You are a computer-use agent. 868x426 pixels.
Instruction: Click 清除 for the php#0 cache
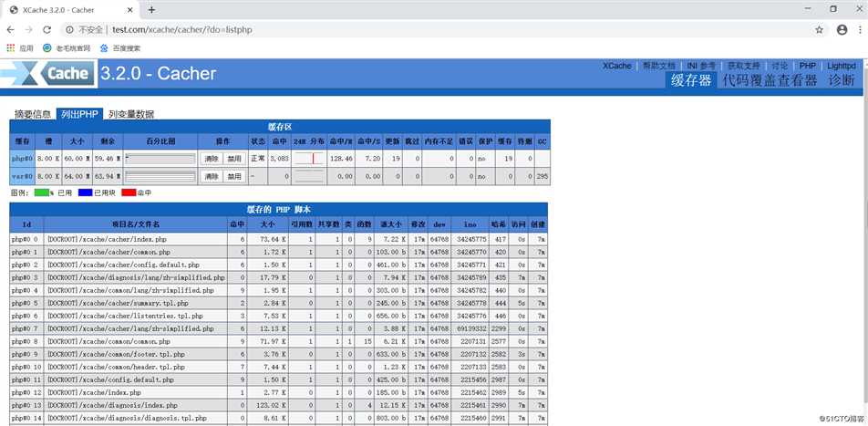tap(212, 159)
